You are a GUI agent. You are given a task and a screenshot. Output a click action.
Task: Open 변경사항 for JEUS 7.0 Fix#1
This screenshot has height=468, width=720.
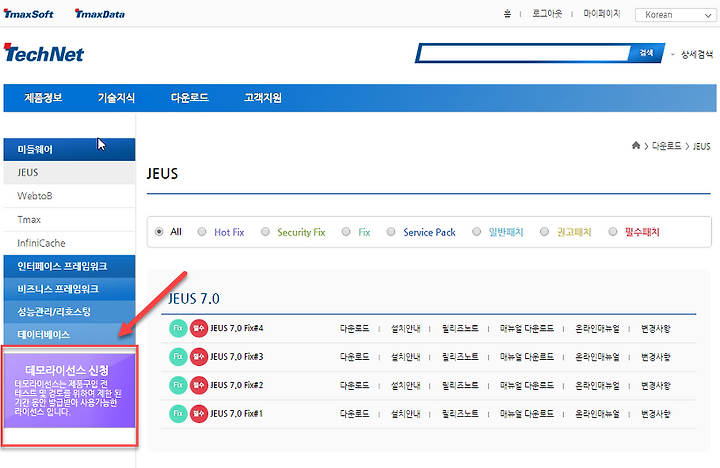[656, 414]
